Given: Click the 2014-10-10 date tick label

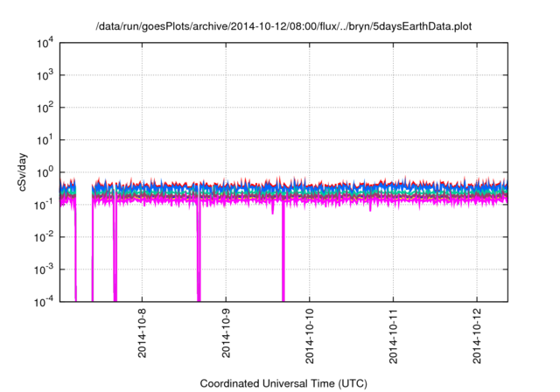Looking at the screenshot, I should click(310, 336).
